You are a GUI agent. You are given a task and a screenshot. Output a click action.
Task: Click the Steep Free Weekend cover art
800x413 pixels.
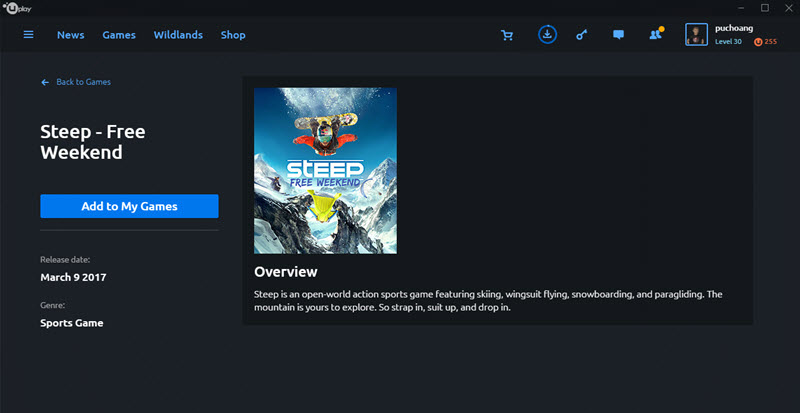click(x=326, y=171)
